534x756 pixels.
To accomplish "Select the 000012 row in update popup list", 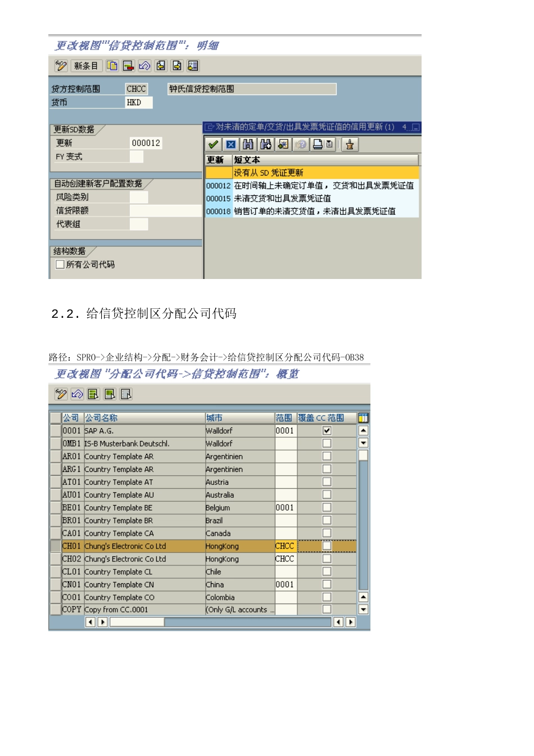I will (x=312, y=186).
